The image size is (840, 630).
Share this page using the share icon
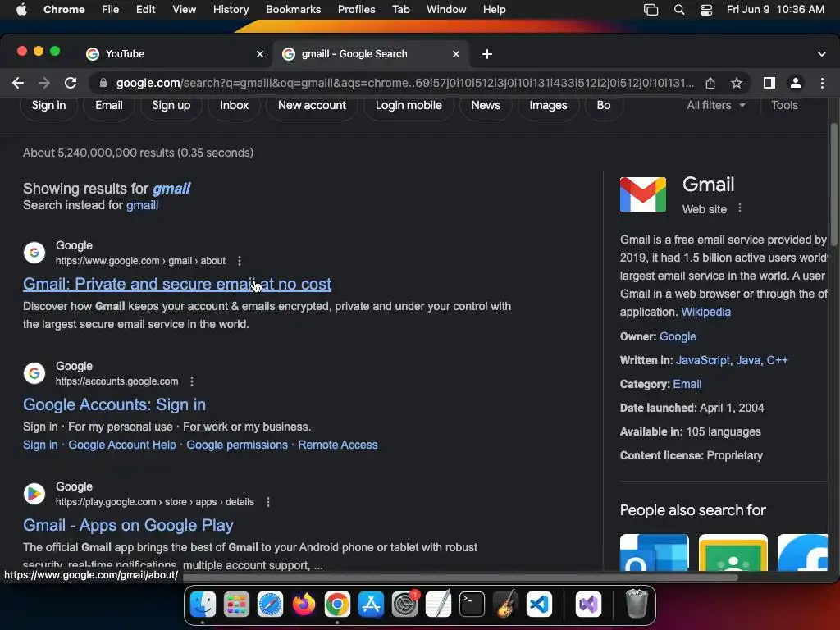tap(710, 83)
